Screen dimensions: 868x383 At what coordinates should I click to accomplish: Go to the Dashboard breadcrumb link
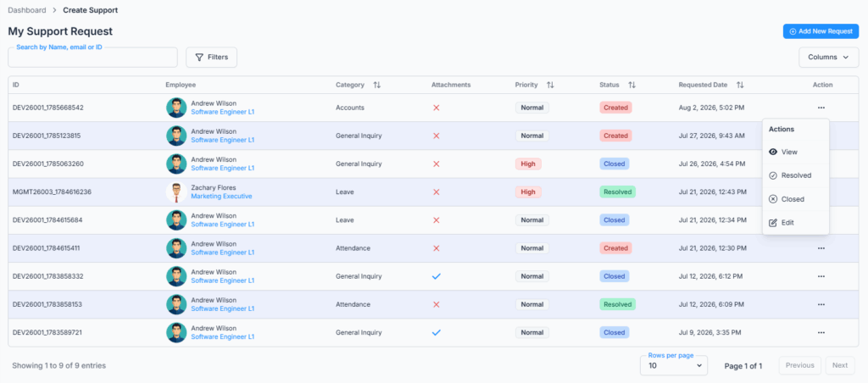27,10
